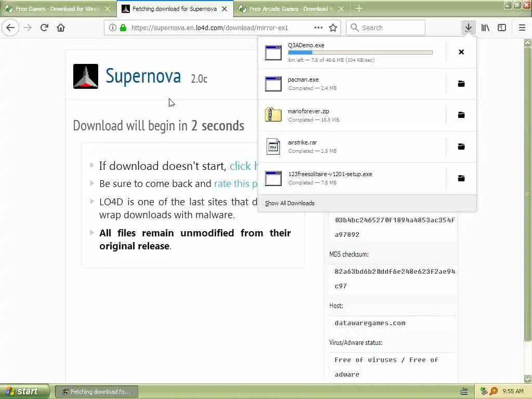Close the Fetching download for Supernova tab
Screen dimensions: 532x399
224,9
